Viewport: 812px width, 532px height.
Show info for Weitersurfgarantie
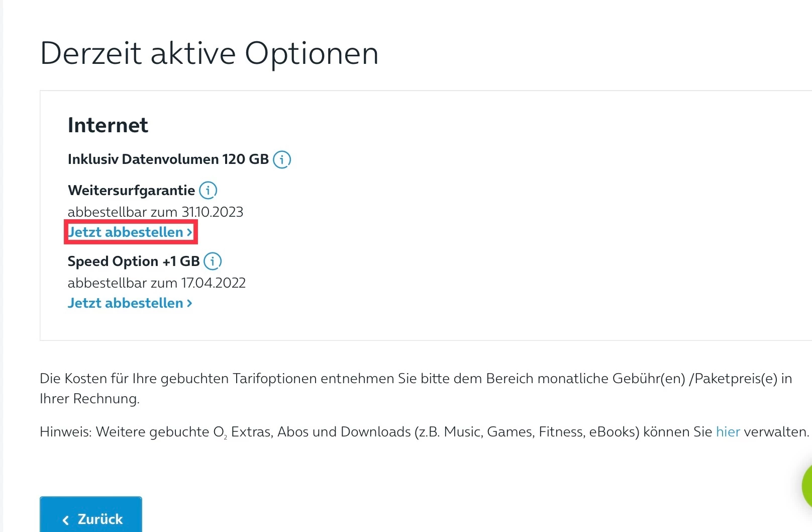208,191
